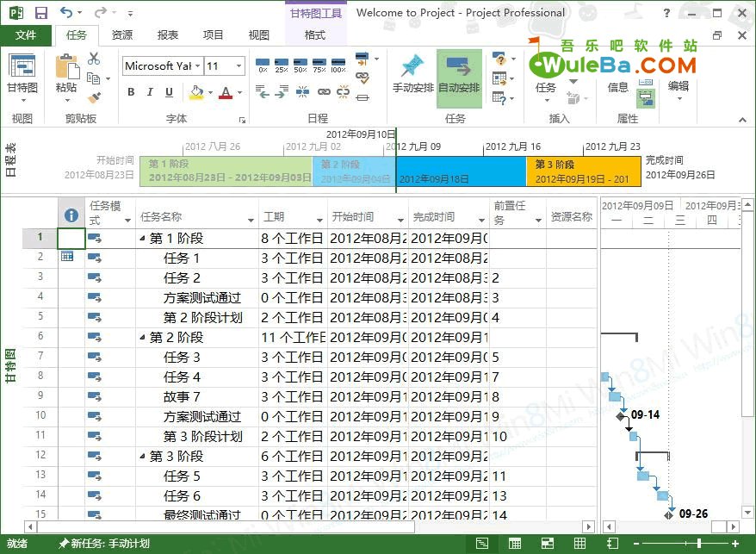Screen dimensions: 756x554
Task: Open the duration column filter dropdown
Action: click(319, 220)
